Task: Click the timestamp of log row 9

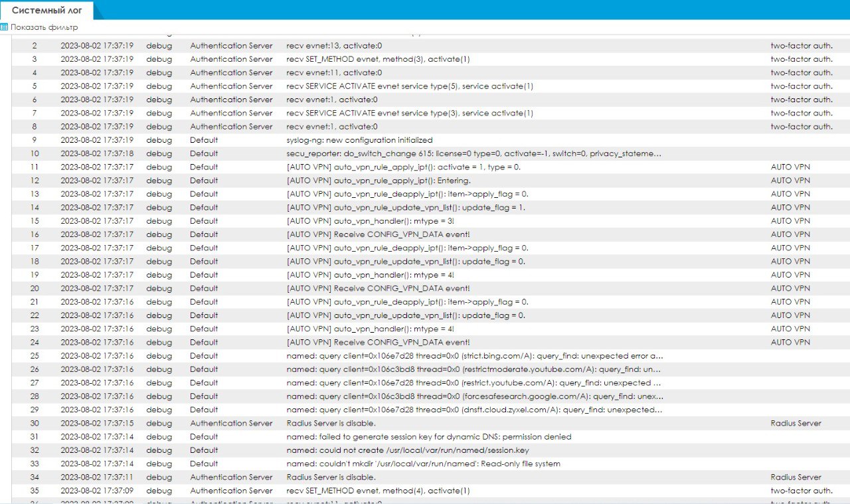Action: (97, 140)
